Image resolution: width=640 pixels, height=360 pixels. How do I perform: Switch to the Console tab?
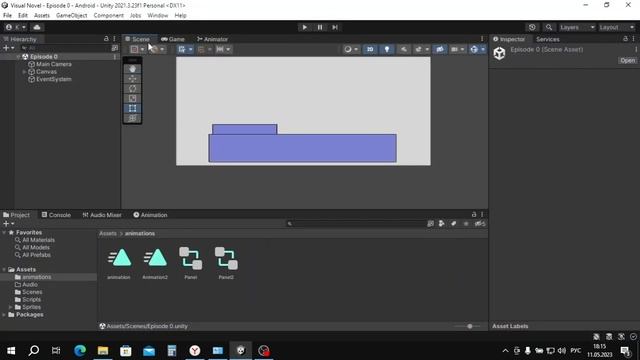(x=56, y=215)
